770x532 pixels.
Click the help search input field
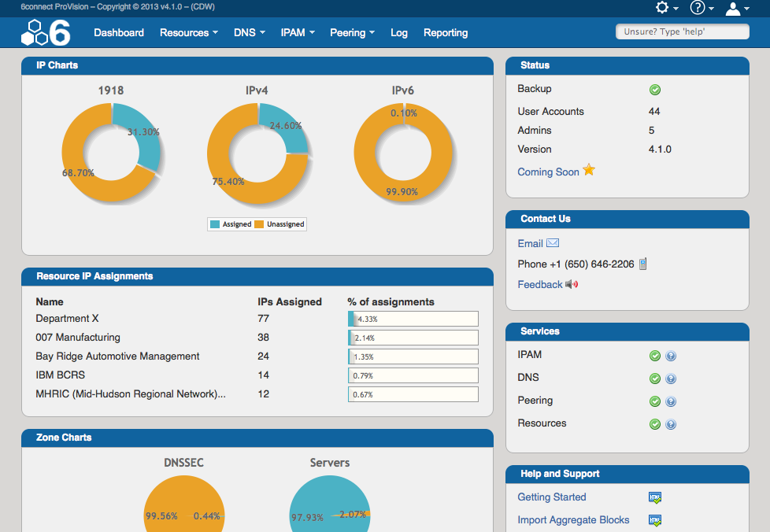682,31
